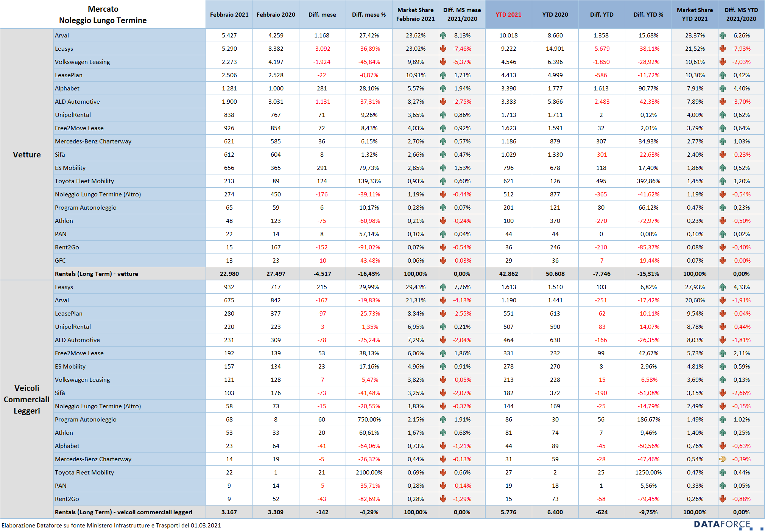Viewport: 765px width, 532px height.
Task: Click the Rentals (Long Term) - vetture total row
Action: click(x=409, y=274)
